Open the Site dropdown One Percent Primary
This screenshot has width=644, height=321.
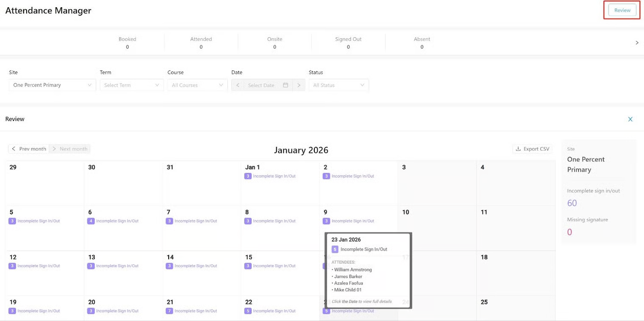[x=52, y=85]
